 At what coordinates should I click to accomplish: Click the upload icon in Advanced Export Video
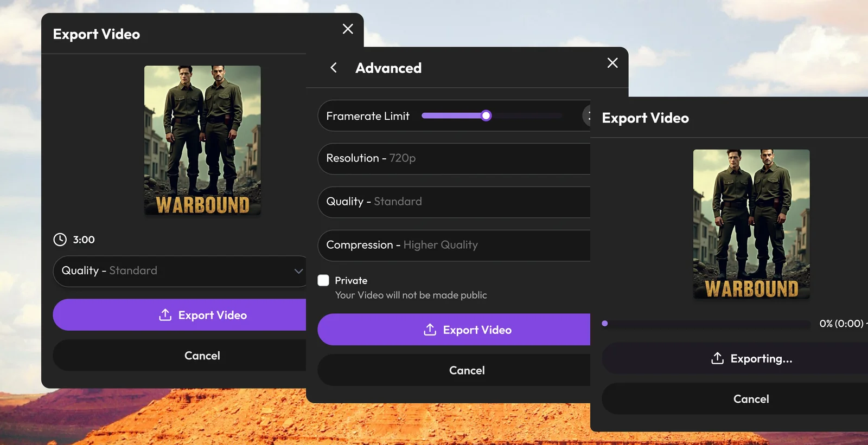(430, 330)
